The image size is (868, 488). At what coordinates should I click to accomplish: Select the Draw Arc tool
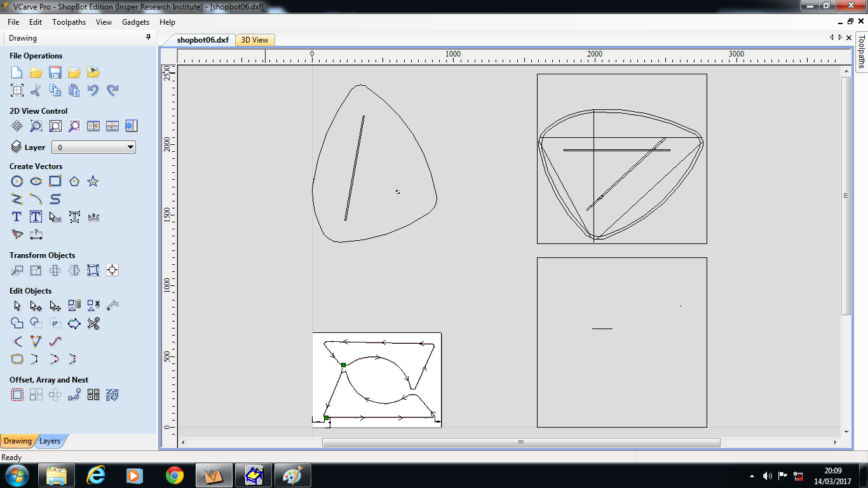click(36, 199)
